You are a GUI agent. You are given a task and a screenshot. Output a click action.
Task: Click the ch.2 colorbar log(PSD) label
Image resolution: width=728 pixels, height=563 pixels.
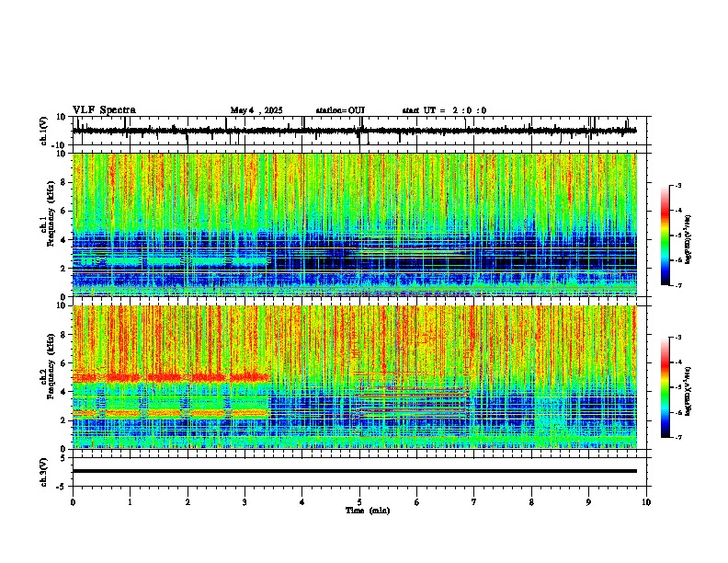688,390
